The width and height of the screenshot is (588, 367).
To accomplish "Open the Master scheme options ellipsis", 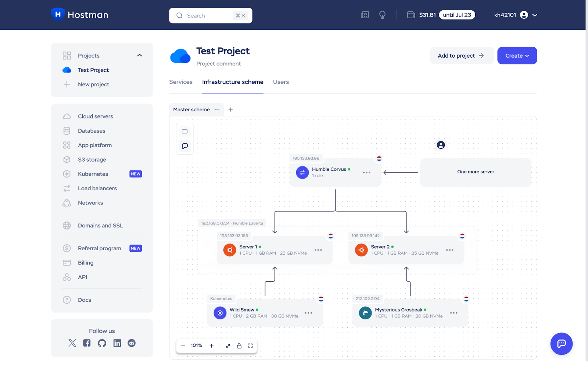I will 217,109.
